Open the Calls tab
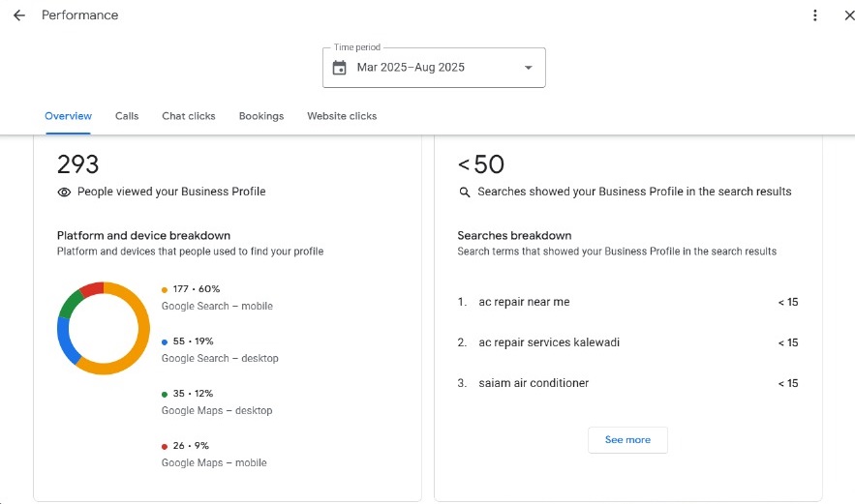Viewport: 855px width, 504px height. click(127, 116)
